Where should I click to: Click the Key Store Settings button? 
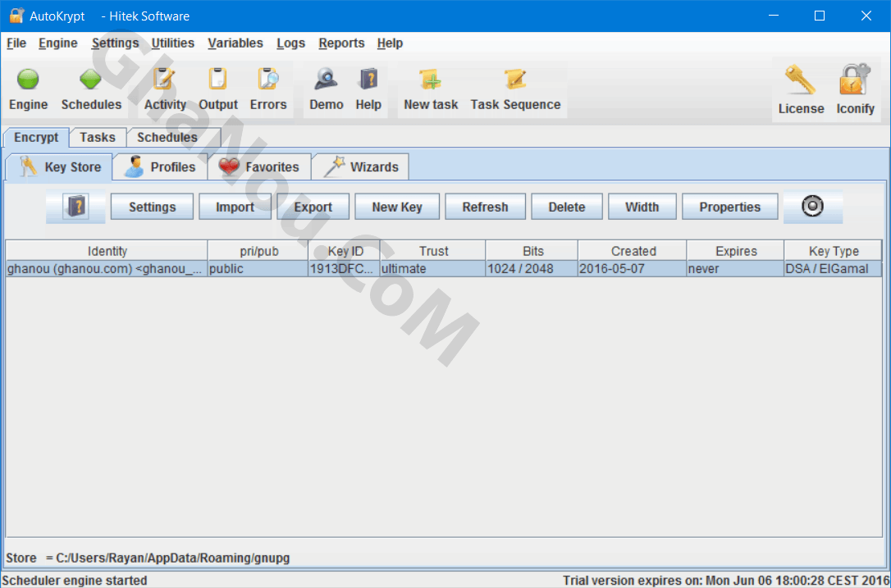153,207
